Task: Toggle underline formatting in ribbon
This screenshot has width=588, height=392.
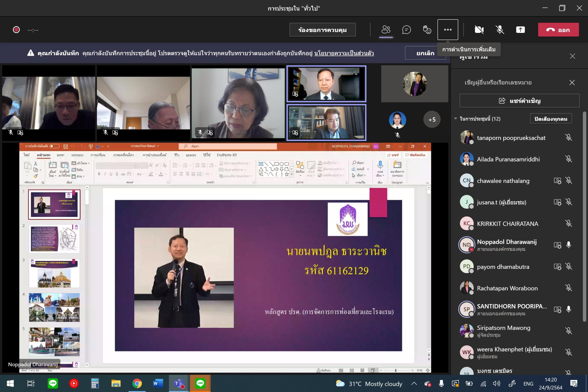Action: [111, 174]
